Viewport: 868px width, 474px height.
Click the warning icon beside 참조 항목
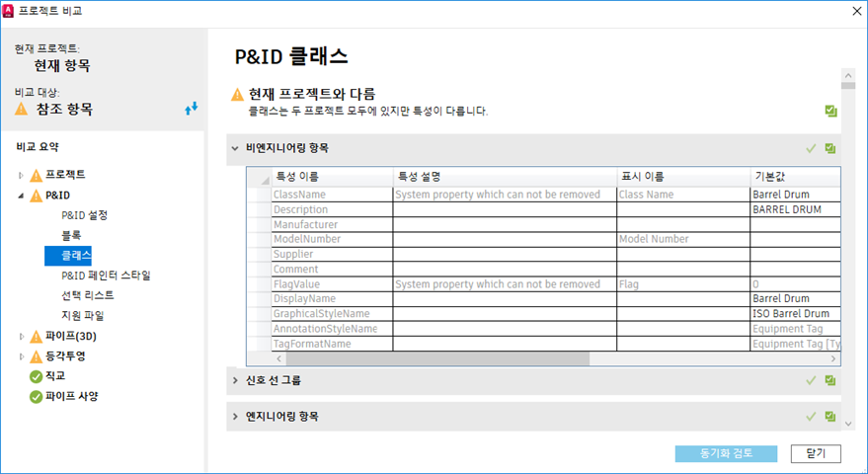pos(22,109)
